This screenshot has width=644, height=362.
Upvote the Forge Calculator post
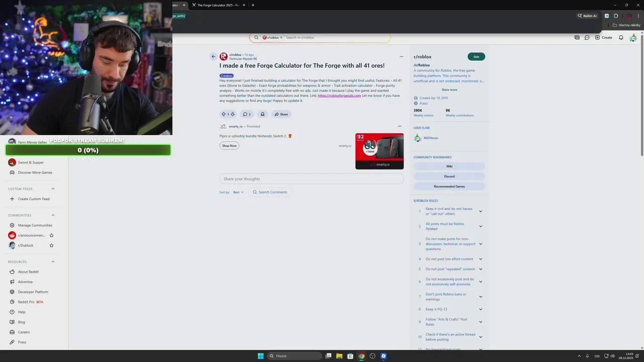click(x=223, y=114)
